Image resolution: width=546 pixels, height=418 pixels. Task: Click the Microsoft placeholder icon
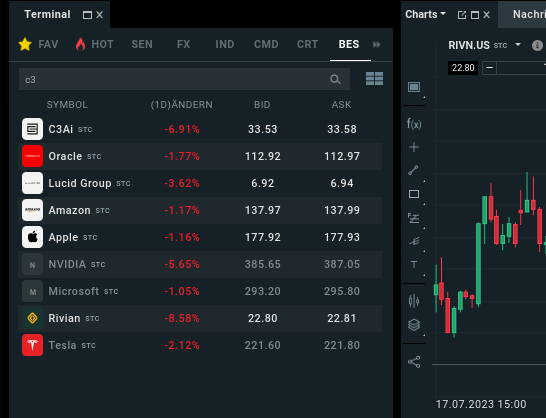point(32,291)
